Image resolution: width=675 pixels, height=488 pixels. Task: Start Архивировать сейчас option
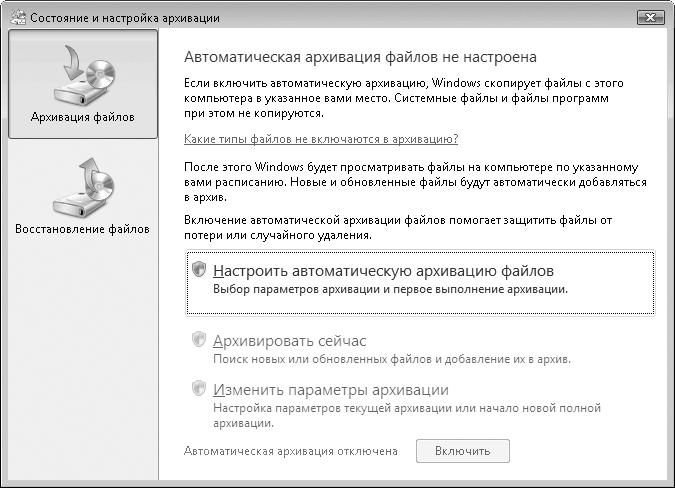pyautogui.click(x=290, y=341)
